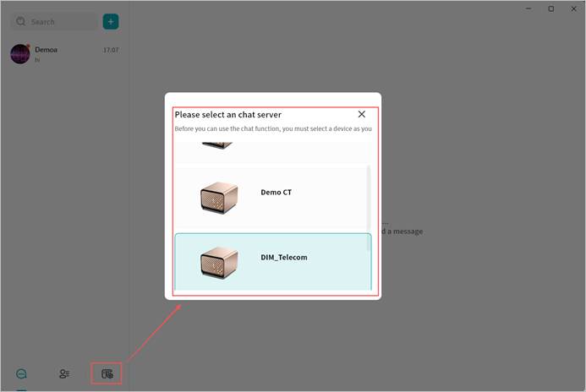Select the partially visible top server entry
Viewport: 586px width, 392px height.
272,149
